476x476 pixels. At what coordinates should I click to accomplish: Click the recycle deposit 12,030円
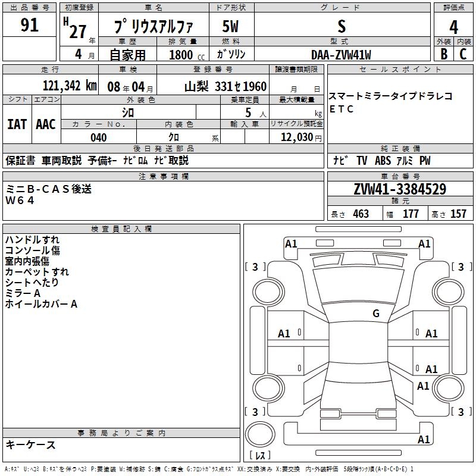301,137
